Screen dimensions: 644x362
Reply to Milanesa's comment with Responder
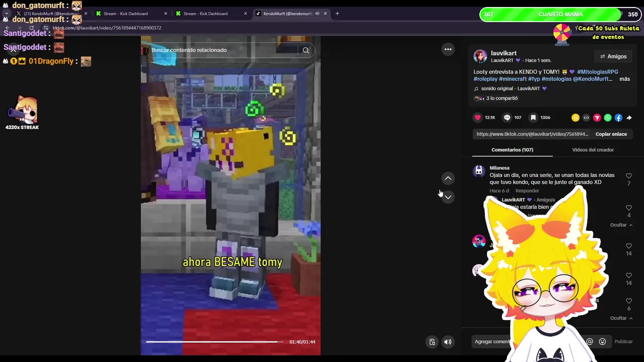coord(527,191)
